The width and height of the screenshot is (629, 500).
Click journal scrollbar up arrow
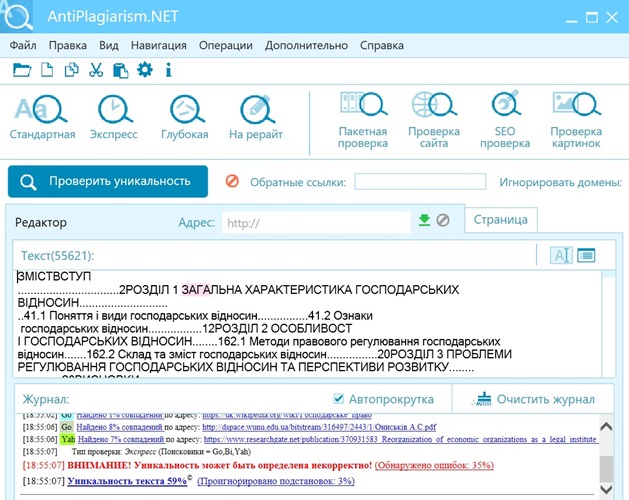pos(606,426)
